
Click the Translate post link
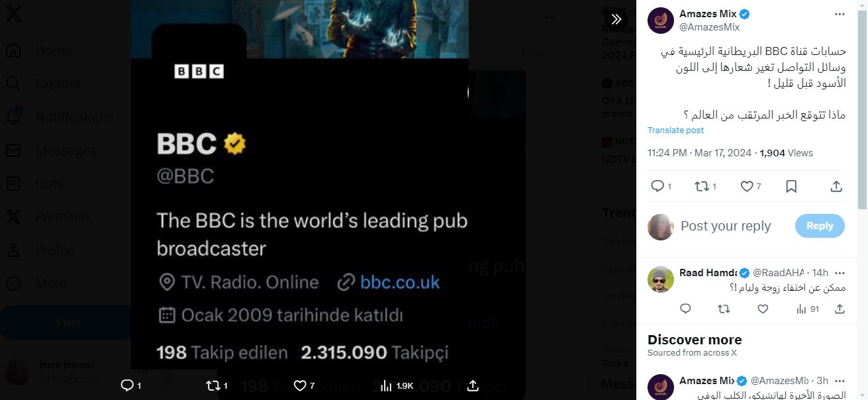(675, 130)
